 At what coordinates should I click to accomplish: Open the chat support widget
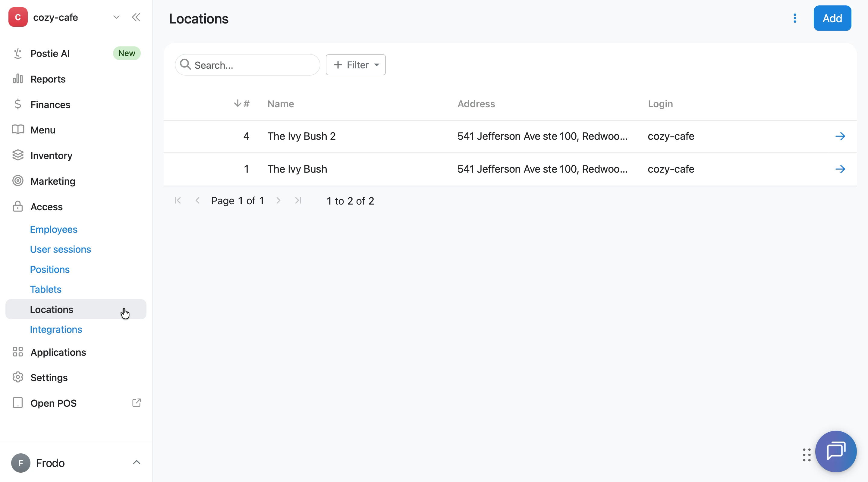pos(836,452)
